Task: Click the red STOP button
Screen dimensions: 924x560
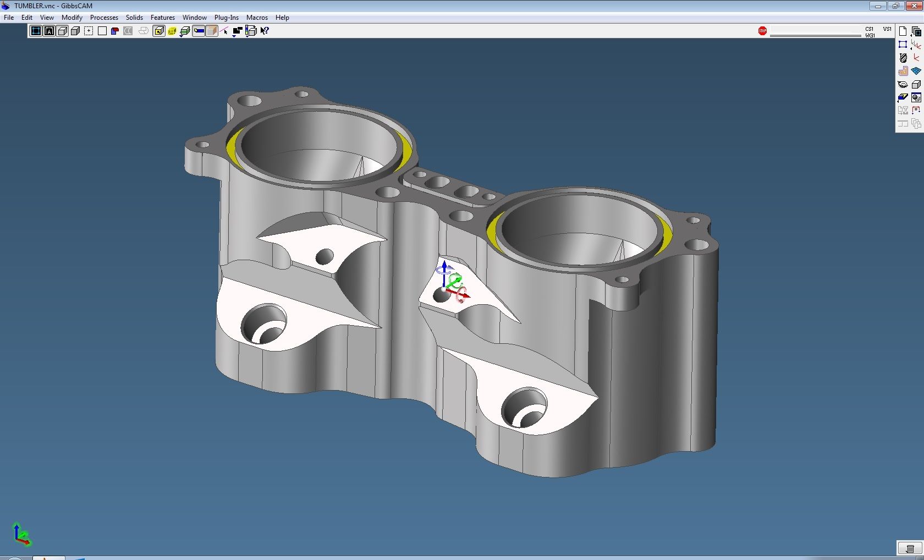Action: point(762,31)
